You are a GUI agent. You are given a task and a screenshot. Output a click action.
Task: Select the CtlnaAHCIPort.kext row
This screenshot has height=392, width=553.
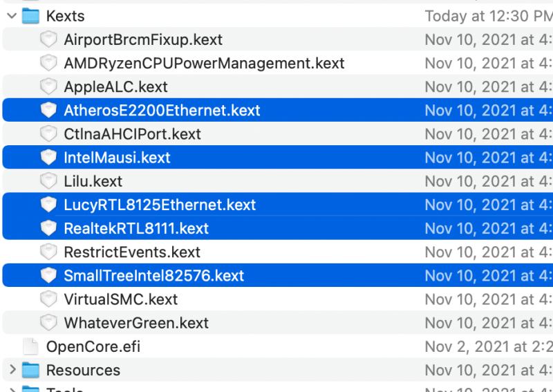tap(132, 134)
